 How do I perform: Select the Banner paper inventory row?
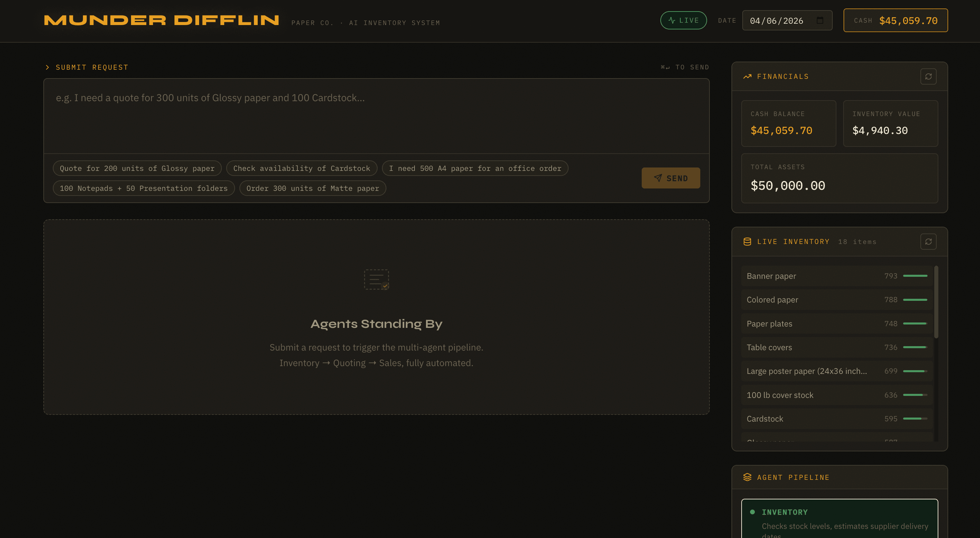pyautogui.click(x=836, y=276)
